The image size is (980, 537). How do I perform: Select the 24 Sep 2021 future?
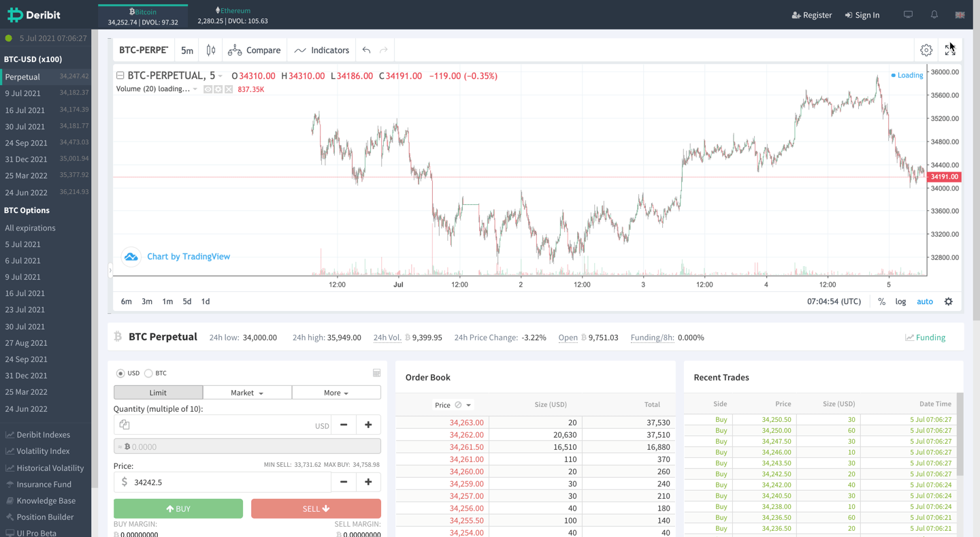46,143
